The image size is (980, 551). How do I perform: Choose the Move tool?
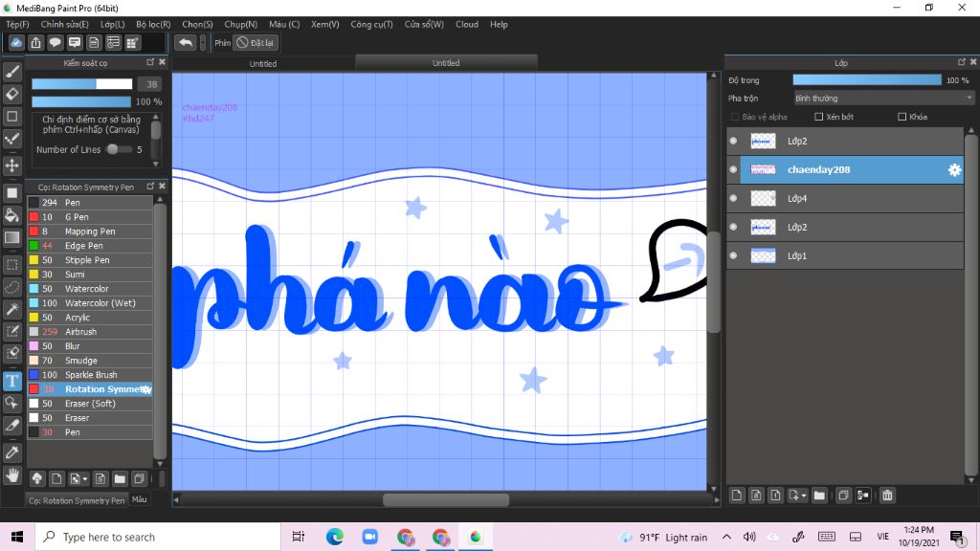(x=11, y=165)
